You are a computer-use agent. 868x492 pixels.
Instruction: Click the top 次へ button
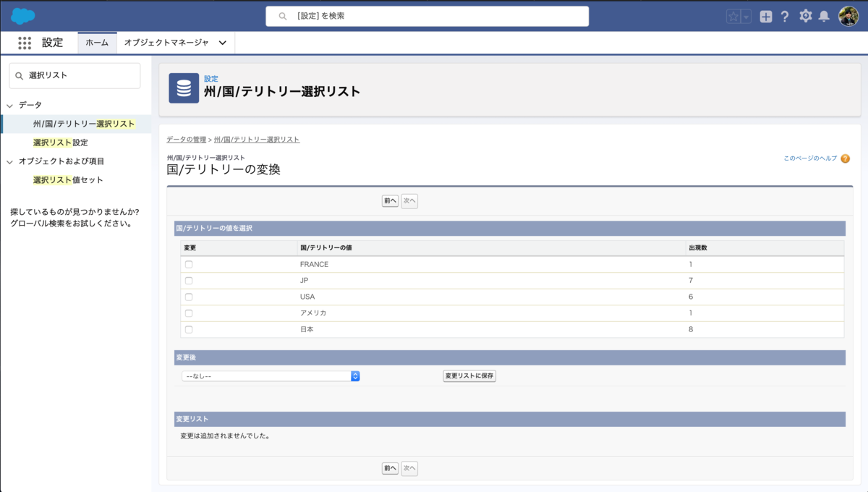[x=409, y=201]
